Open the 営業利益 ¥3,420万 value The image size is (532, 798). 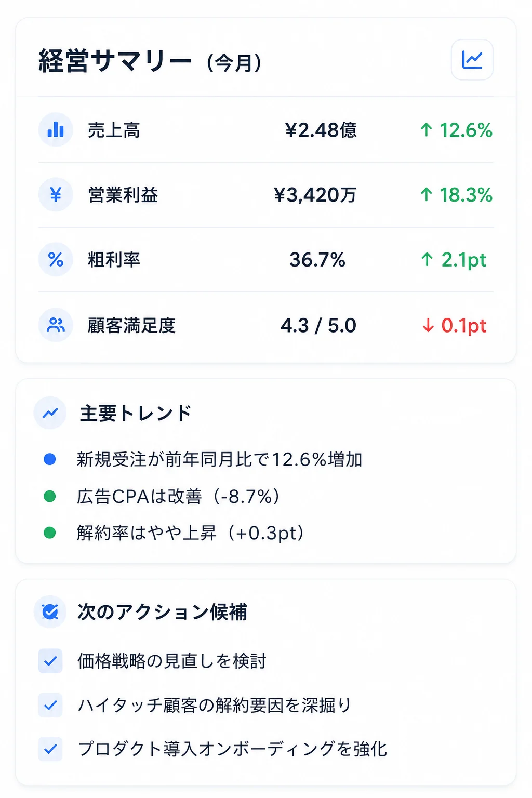coord(315,195)
